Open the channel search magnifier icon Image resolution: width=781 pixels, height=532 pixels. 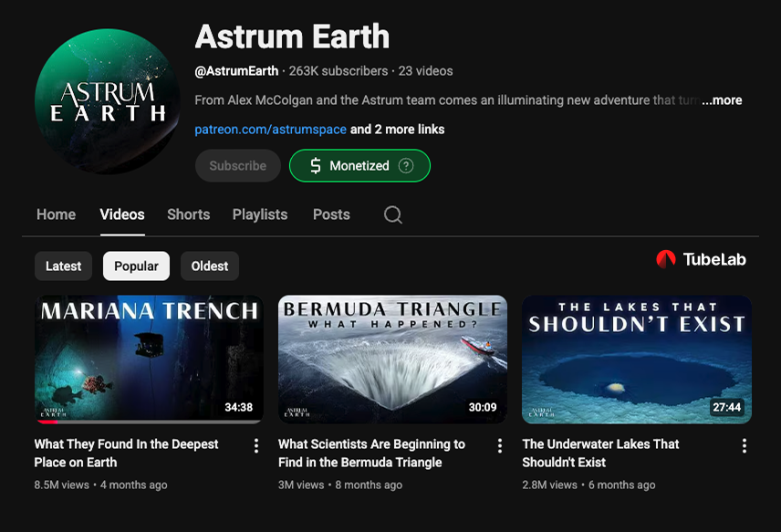pos(393,214)
